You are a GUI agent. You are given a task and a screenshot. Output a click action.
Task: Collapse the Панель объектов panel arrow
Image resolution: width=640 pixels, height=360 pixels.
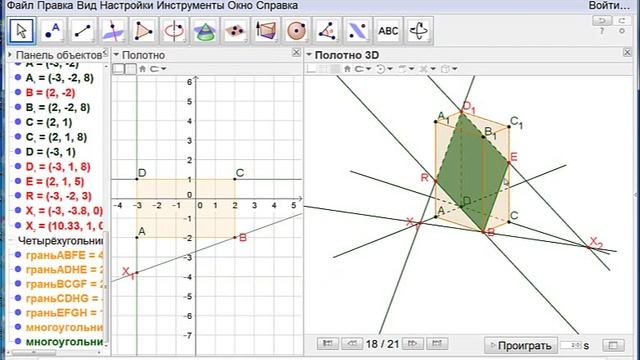10,55
